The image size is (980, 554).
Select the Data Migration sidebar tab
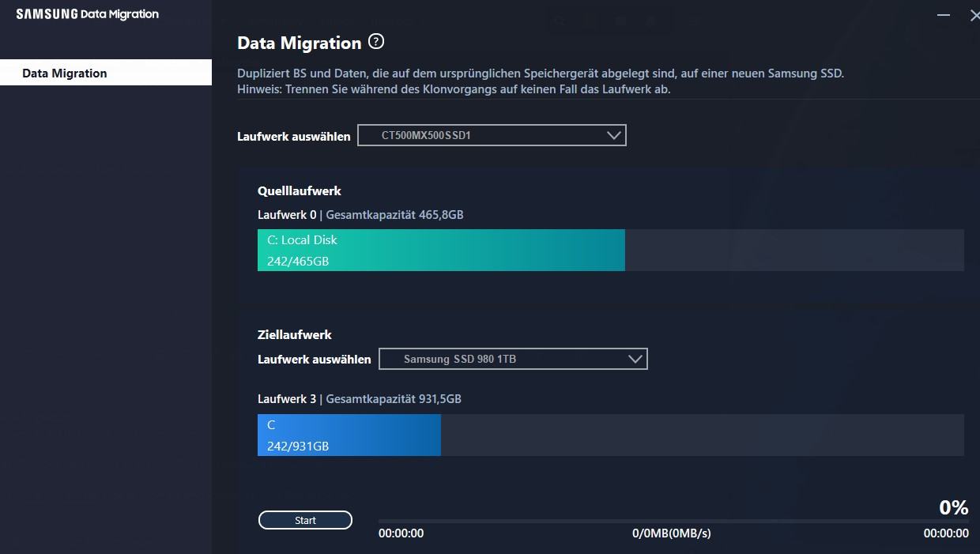tap(106, 73)
